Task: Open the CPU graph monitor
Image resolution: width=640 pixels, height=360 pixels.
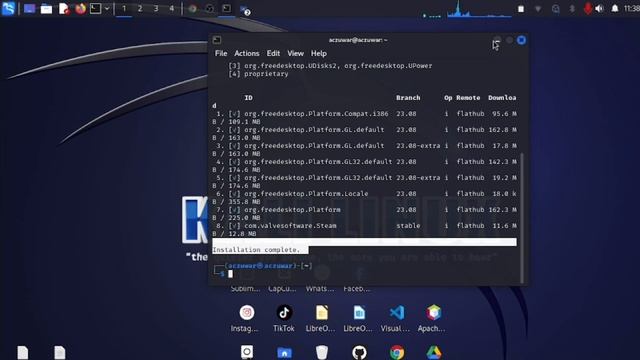Action: (479, 9)
